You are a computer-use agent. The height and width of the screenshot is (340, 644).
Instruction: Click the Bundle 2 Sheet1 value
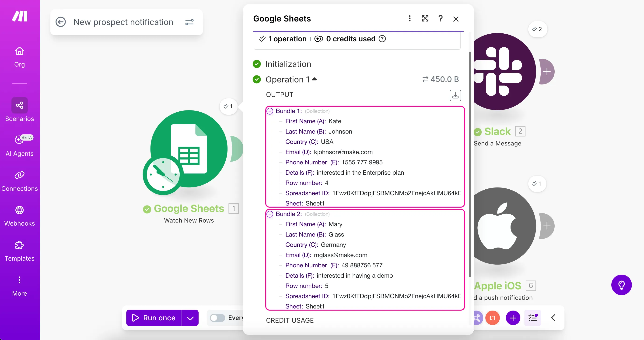[315, 306]
